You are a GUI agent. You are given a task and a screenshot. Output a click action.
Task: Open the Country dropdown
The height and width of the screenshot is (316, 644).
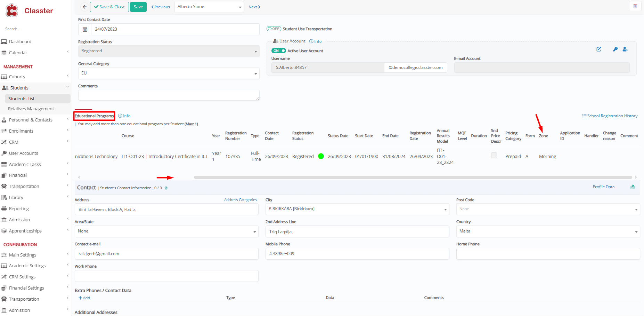[x=548, y=231]
